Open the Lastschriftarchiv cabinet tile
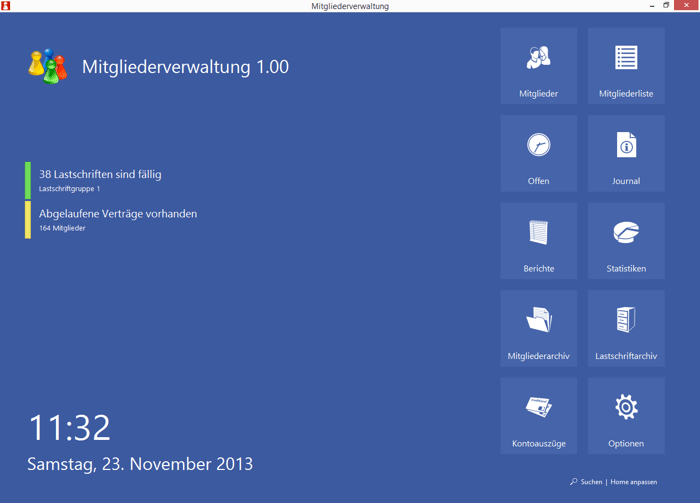The image size is (700, 503). tap(626, 328)
